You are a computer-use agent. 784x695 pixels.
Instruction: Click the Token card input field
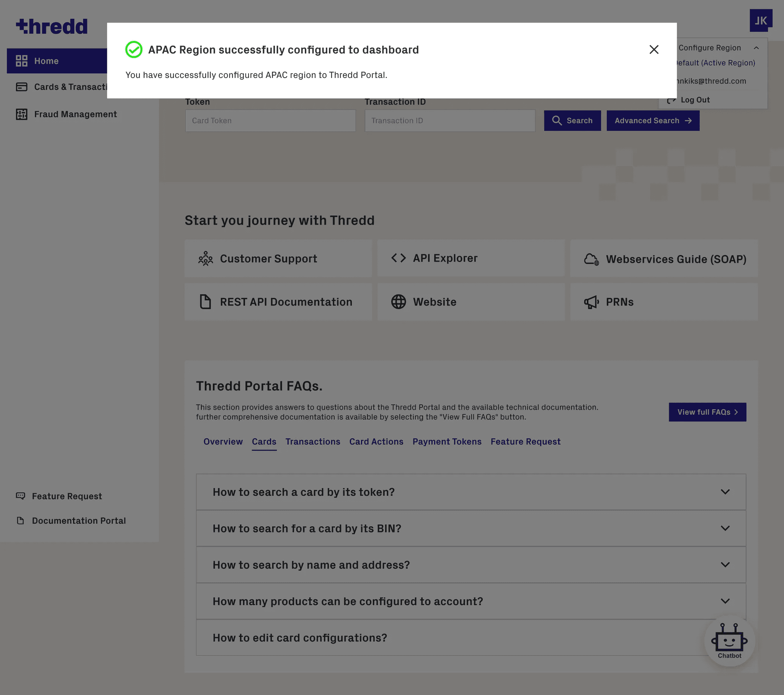(x=270, y=121)
